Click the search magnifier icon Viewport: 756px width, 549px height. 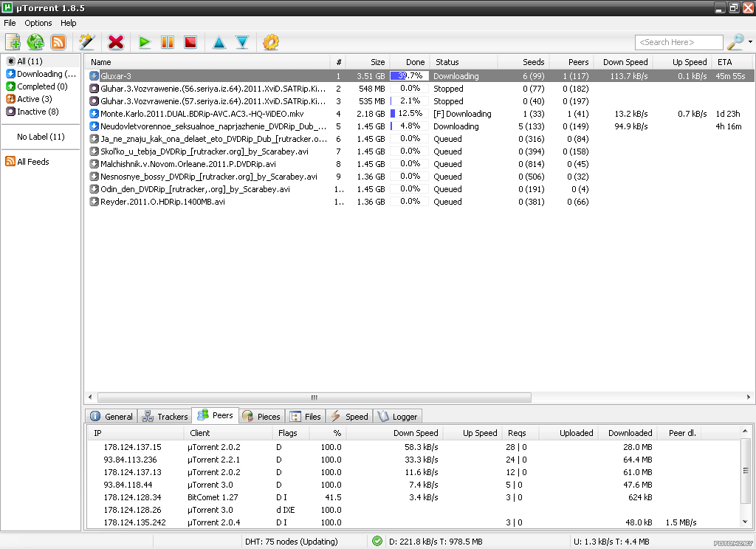click(x=735, y=42)
